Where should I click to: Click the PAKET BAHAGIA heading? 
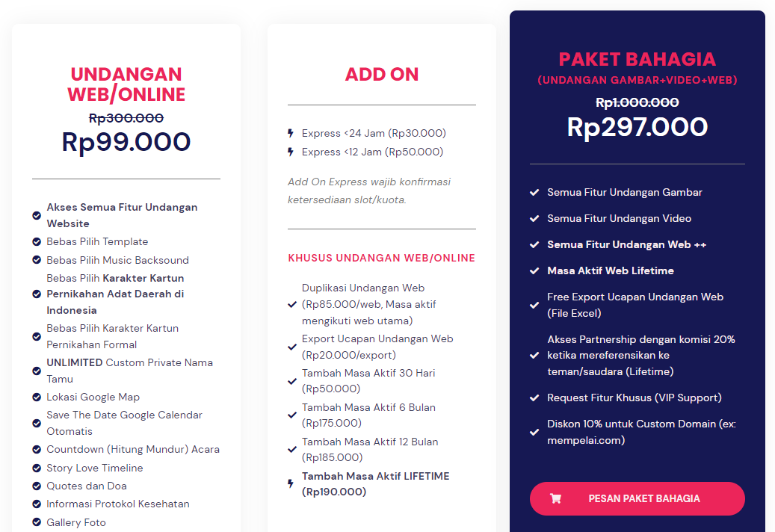637,59
